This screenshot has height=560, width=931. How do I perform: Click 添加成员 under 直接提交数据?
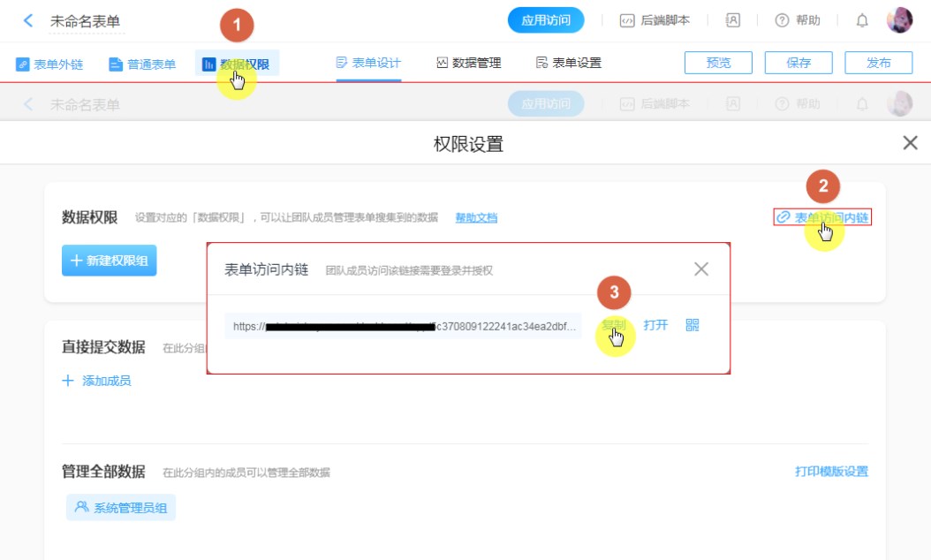coord(96,381)
